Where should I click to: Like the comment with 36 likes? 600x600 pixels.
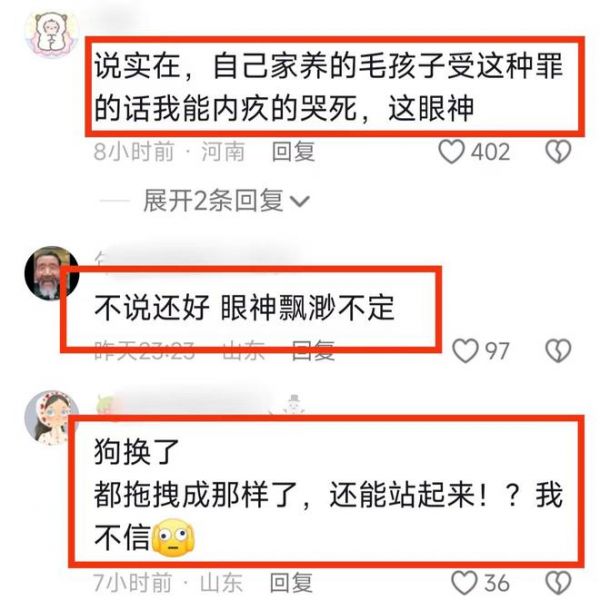point(464,583)
